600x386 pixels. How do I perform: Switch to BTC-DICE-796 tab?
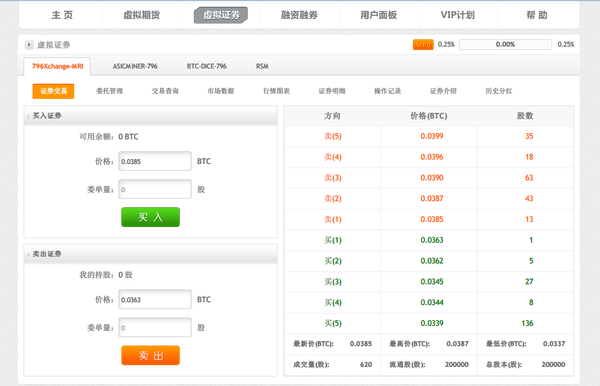click(207, 66)
